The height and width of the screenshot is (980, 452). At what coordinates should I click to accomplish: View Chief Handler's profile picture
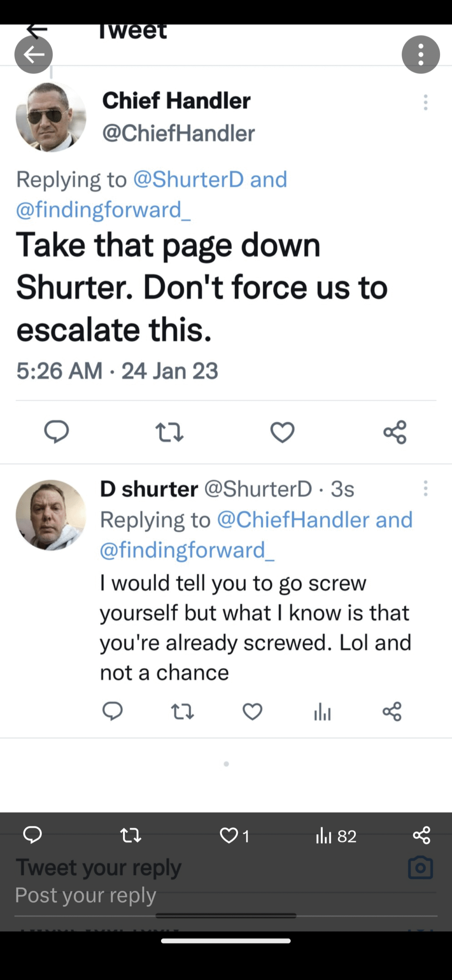(x=51, y=117)
